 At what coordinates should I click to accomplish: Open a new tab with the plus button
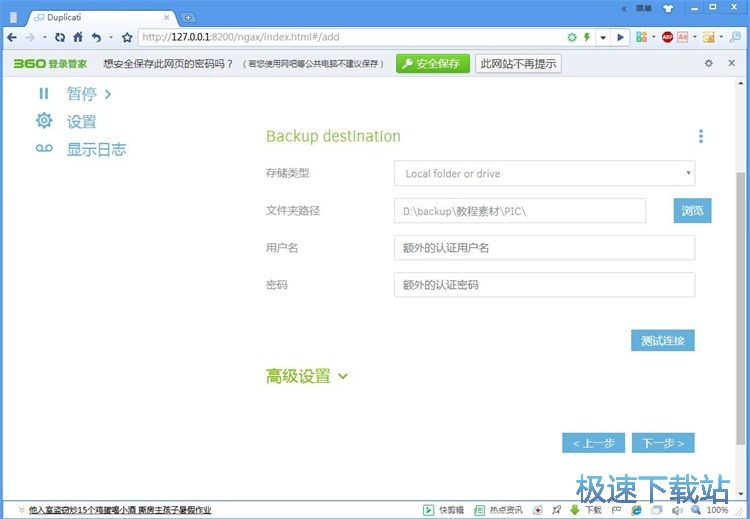[x=188, y=18]
